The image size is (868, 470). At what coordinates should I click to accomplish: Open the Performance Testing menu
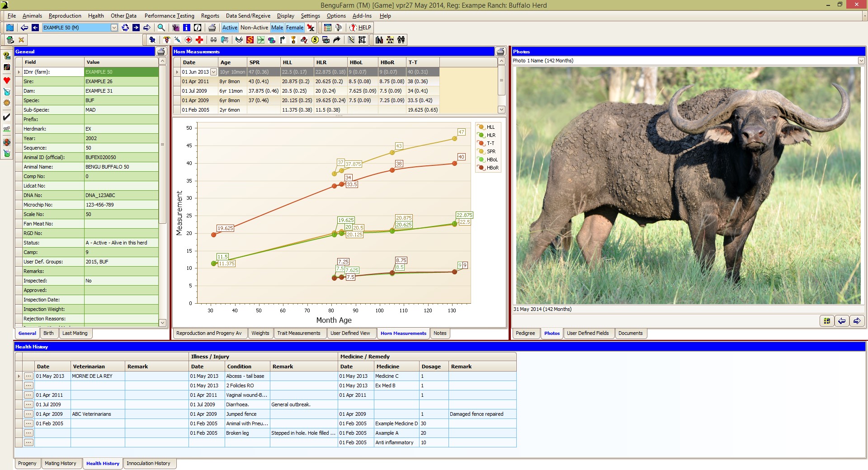[x=169, y=16]
